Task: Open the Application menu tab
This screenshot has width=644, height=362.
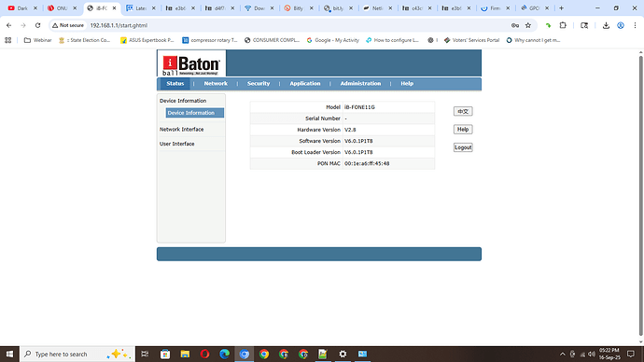Action: pos(305,83)
